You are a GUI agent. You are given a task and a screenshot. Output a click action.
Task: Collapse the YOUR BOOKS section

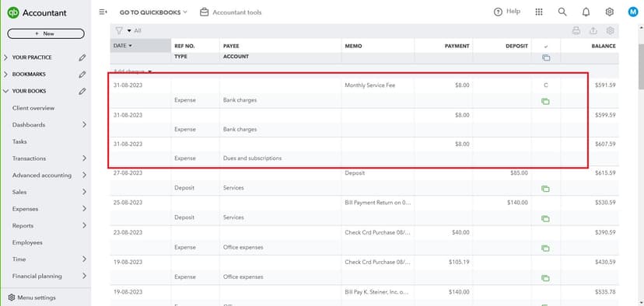click(x=5, y=91)
